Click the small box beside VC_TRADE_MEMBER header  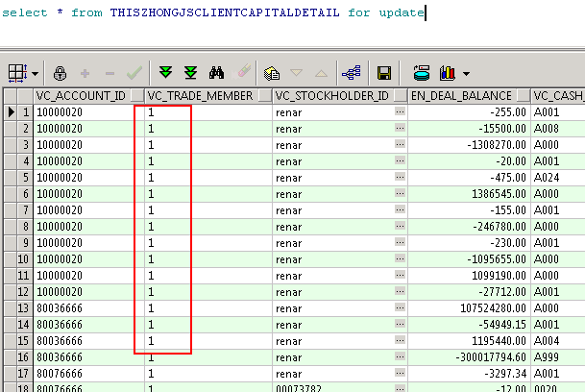(x=265, y=96)
